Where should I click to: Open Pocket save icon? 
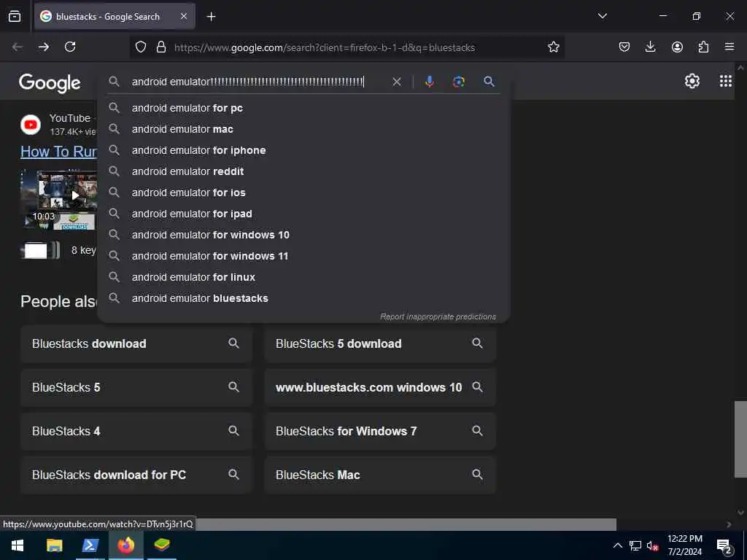624,47
